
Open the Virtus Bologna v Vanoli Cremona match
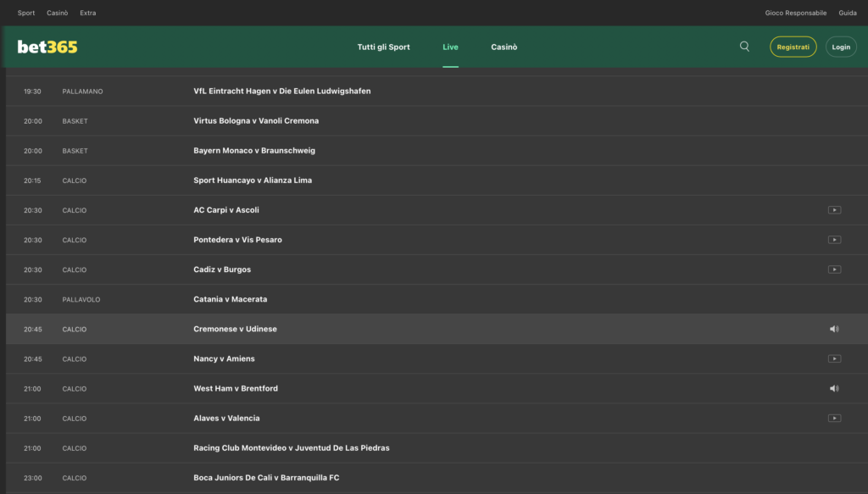[x=256, y=121]
